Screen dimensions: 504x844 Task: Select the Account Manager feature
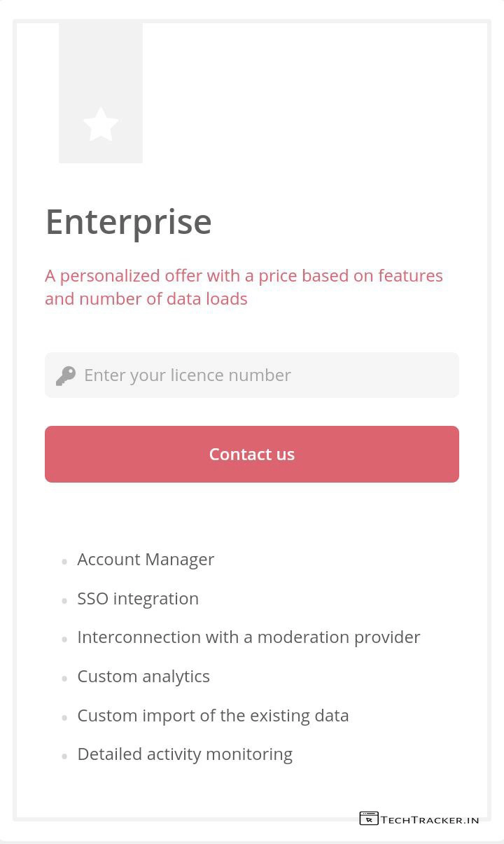point(146,560)
